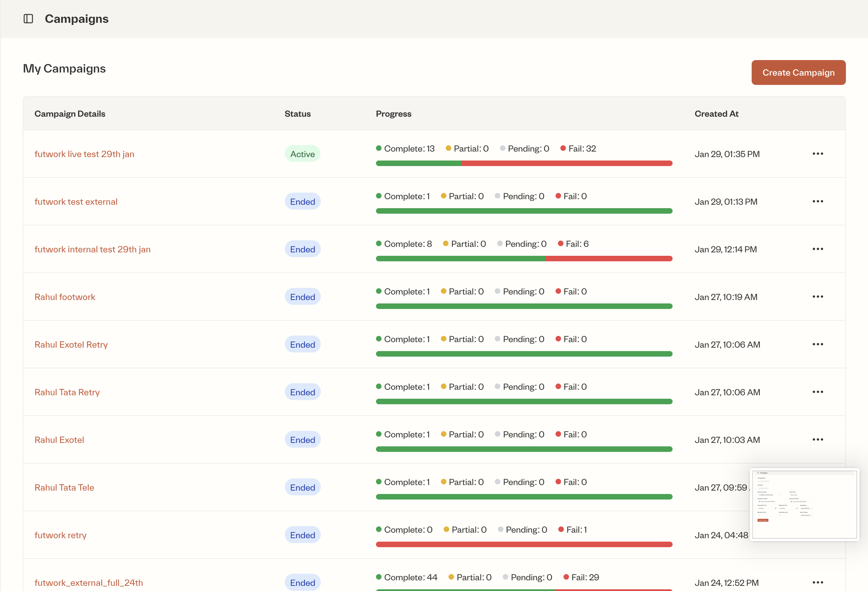
Task: Click the Create Campaign button
Action: [798, 72]
